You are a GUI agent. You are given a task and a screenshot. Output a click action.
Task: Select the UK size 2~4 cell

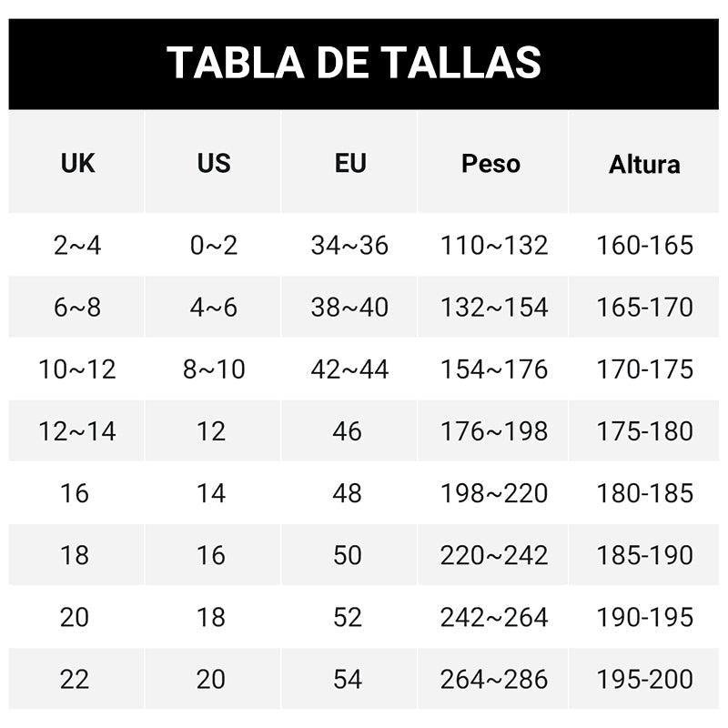pyautogui.click(x=77, y=245)
